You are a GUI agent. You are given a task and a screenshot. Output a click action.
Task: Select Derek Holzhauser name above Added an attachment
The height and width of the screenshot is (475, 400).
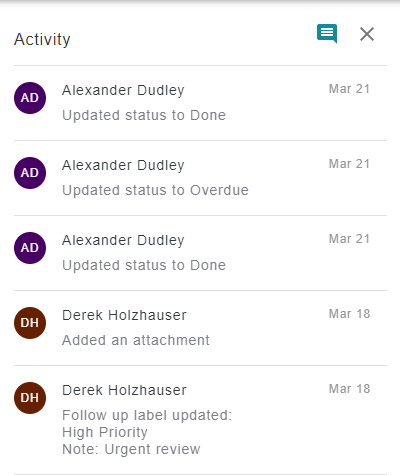click(124, 315)
